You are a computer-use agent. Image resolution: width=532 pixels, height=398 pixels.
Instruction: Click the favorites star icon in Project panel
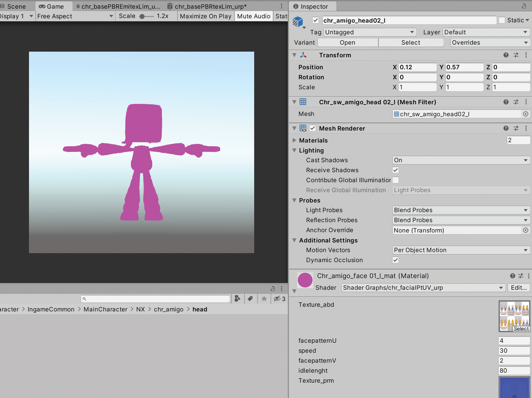[x=264, y=299]
